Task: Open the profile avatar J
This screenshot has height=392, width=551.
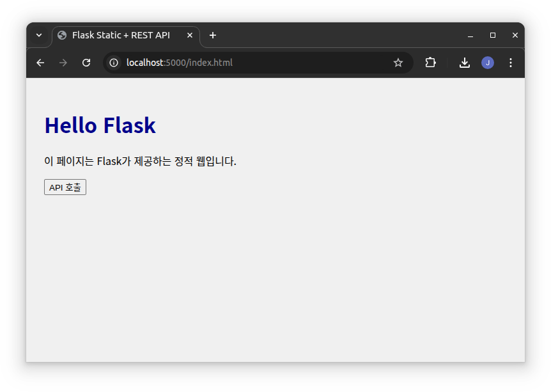Action: (487, 63)
